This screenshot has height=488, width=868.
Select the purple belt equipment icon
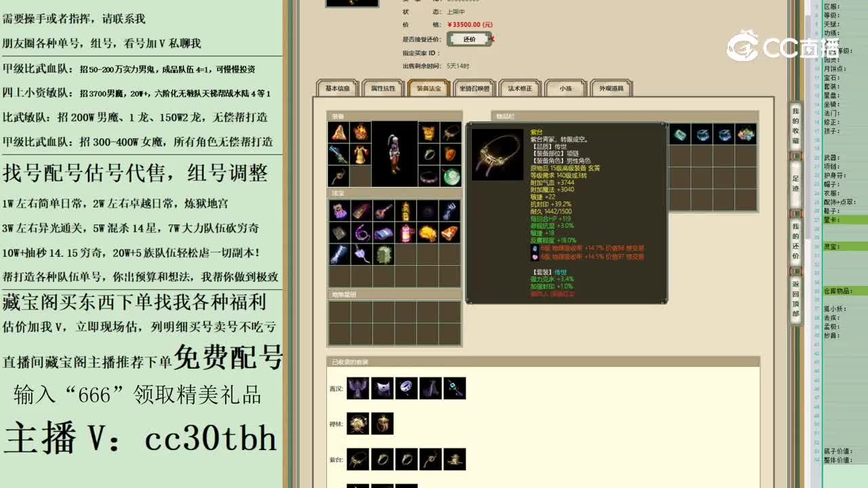(x=429, y=176)
